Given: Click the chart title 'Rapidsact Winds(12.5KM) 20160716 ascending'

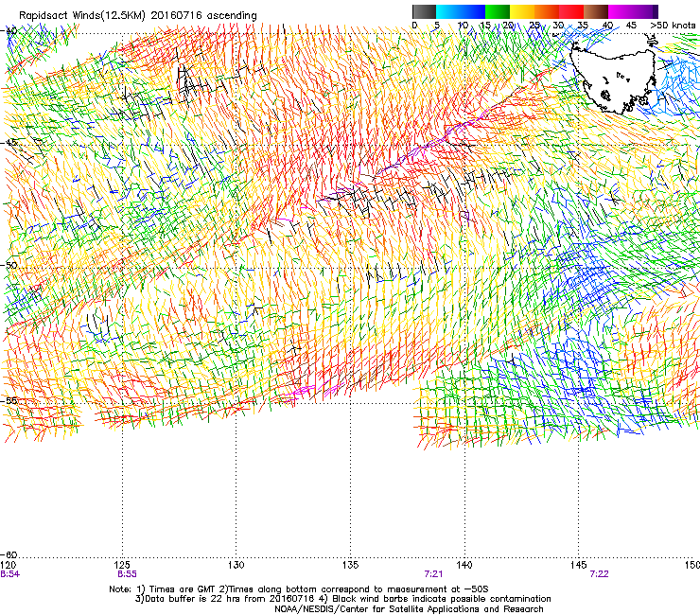Looking at the screenshot, I should click(x=138, y=16).
